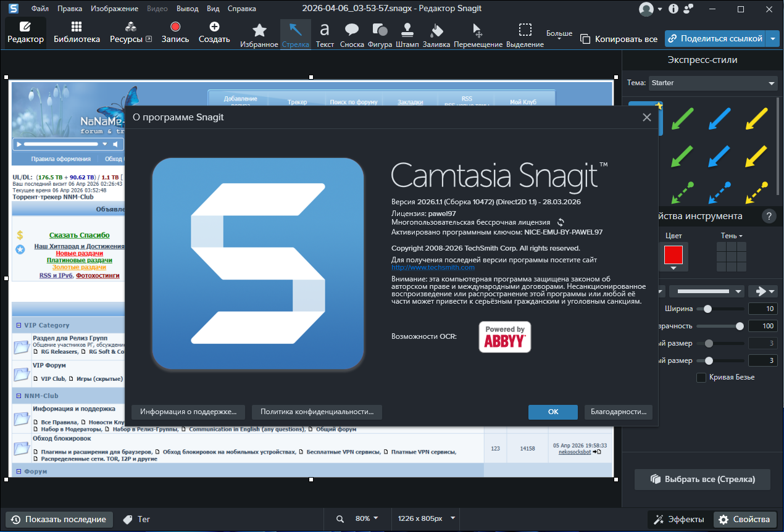Click Копировать все button
The width and height of the screenshot is (784, 532).
click(619, 39)
